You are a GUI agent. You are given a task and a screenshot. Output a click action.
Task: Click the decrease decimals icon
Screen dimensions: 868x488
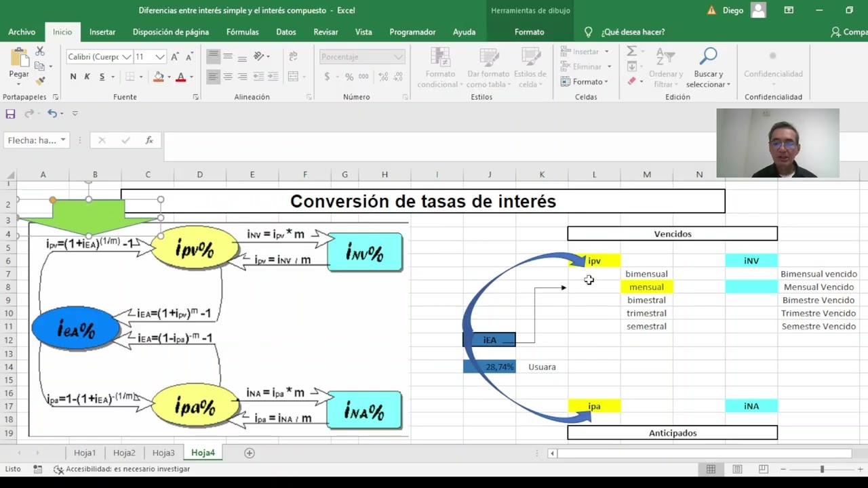[x=397, y=77]
